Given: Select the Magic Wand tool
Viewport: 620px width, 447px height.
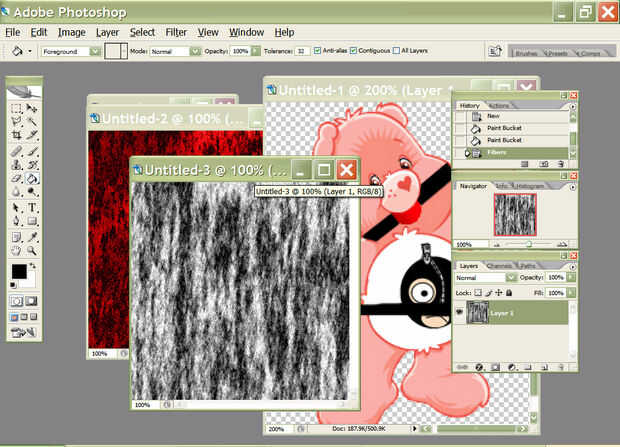Looking at the screenshot, I should tap(32, 121).
